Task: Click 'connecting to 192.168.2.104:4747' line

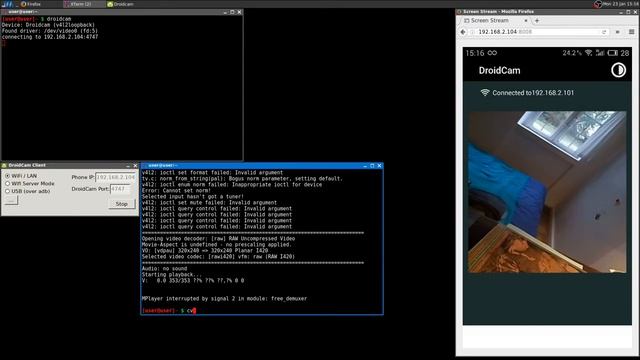Action: pos(50,37)
